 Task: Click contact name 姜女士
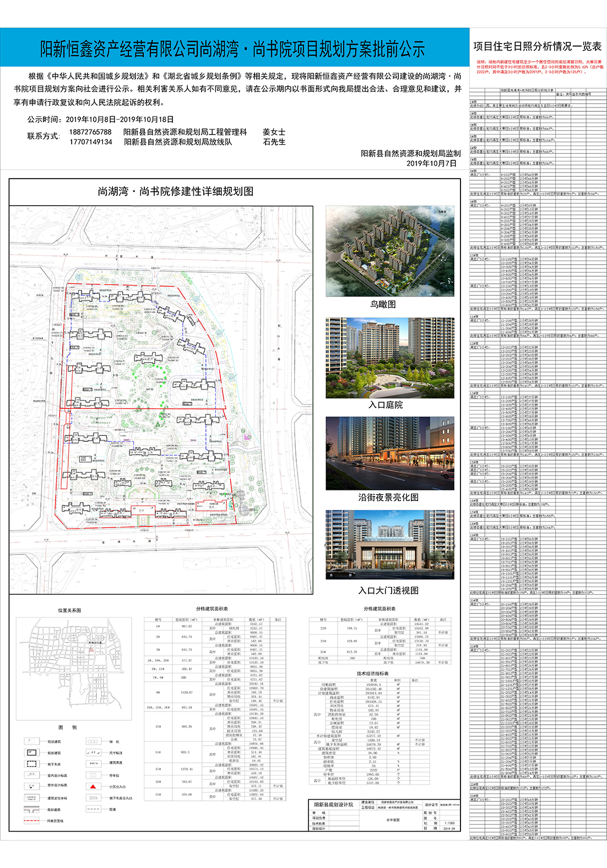pos(274,132)
